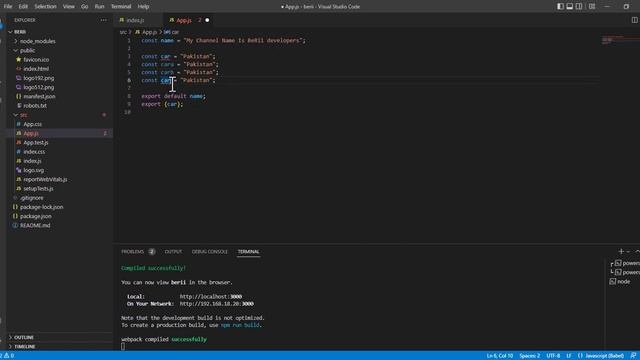Open Explorer more actions (ellipsis)

103,20
